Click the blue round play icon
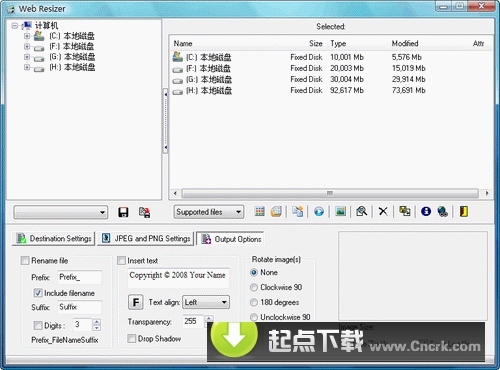500x370 pixels. pyautogui.click(x=319, y=211)
